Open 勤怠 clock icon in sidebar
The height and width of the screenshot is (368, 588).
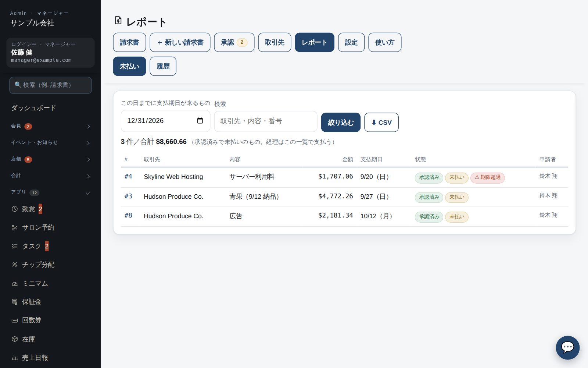[15, 209]
